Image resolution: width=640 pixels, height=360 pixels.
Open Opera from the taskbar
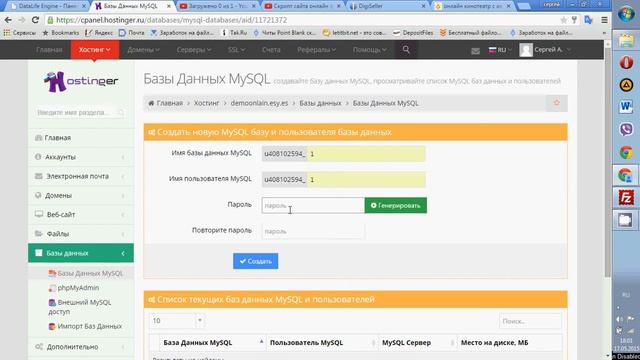coord(626,62)
